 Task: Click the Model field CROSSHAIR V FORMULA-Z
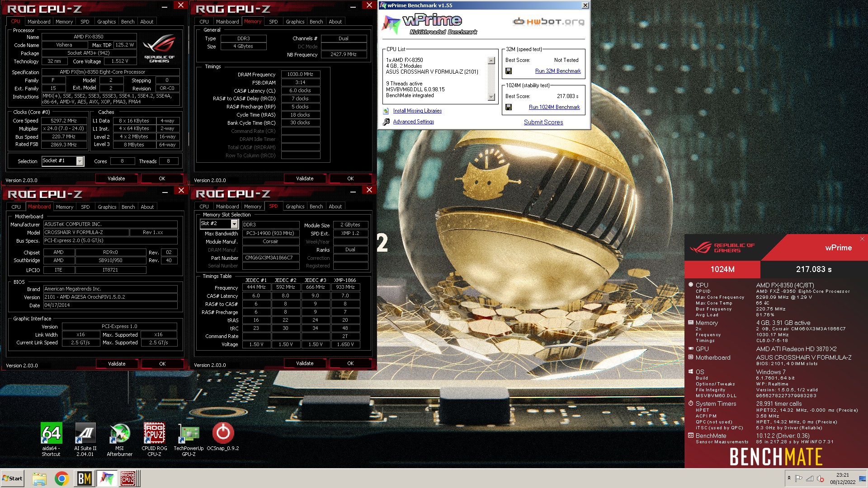(x=86, y=232)
